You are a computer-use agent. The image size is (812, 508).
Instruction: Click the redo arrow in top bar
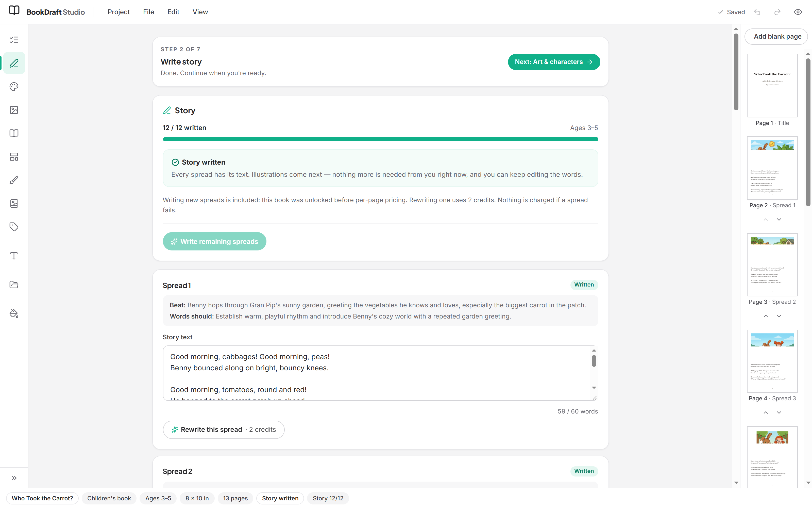(777, 12)
